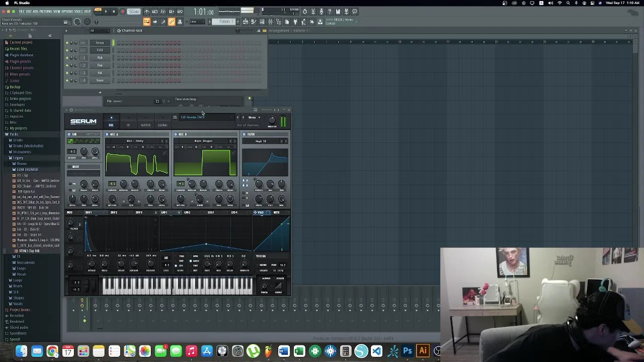Stop playback with the transport stop button
This screenshot has height=362, width=644.
pos(114,11)
